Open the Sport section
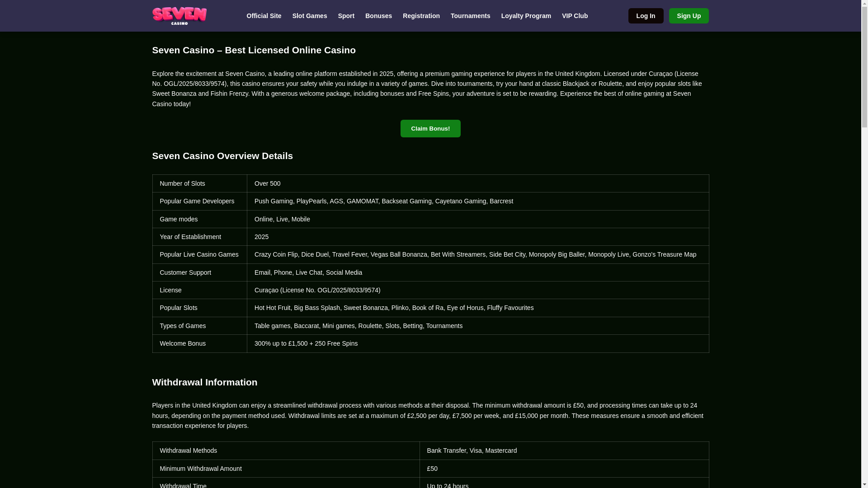This screenshot has height=488, width=868. (346, 16)
